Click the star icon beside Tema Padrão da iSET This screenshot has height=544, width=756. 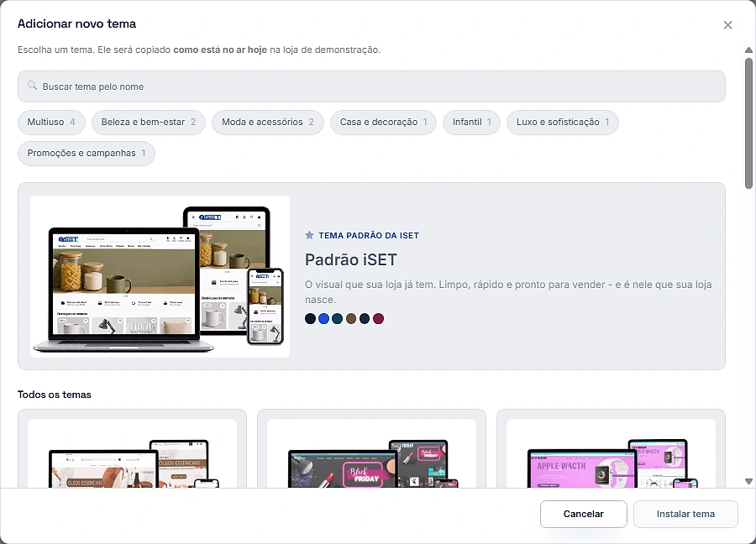(x=309, y=235)
